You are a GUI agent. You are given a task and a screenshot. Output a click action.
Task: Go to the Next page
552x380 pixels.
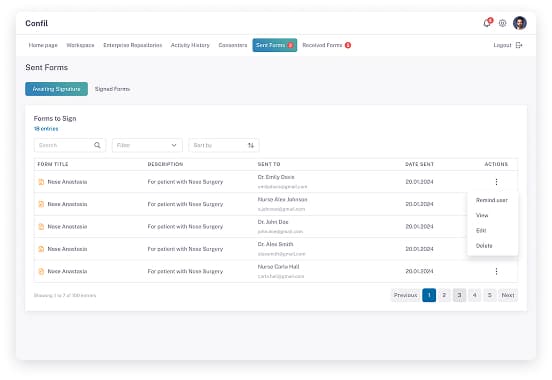click(x=508, y=295)
